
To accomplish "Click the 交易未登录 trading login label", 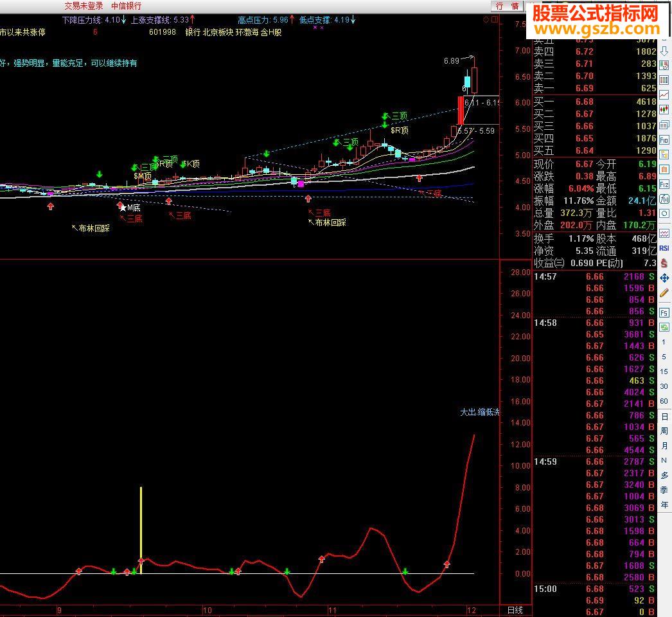I will pyautogui.click(x=84, y=6).
